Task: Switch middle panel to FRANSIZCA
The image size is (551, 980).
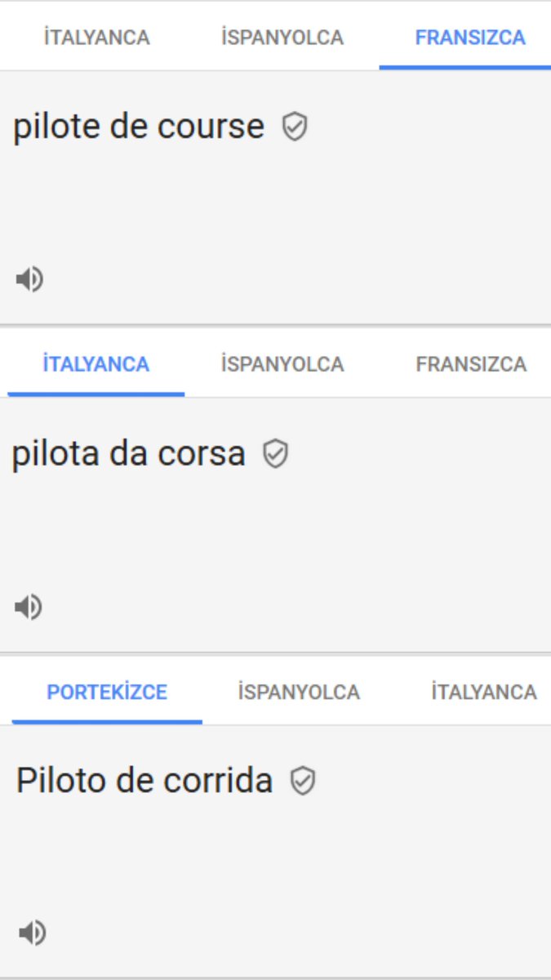Action: pos(471,364)
